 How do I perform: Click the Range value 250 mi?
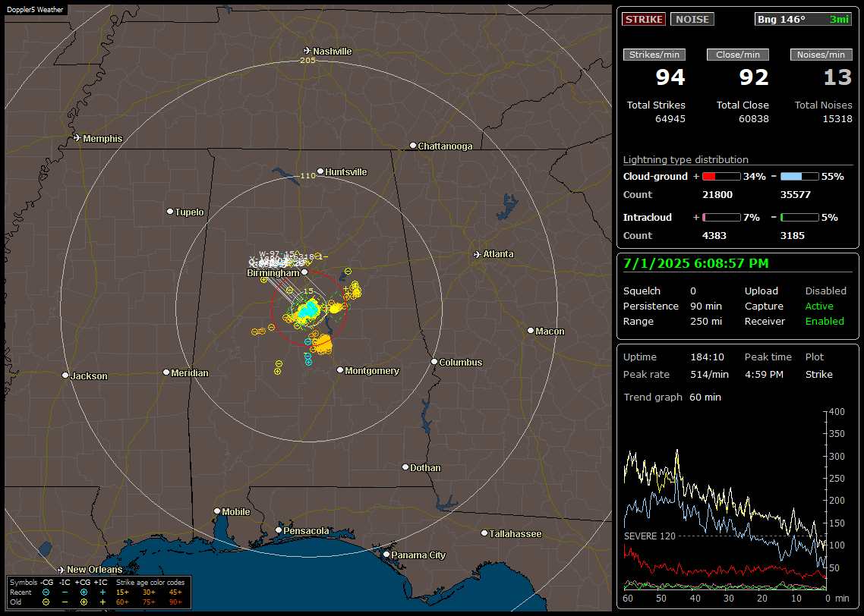(x=706, y=321)
